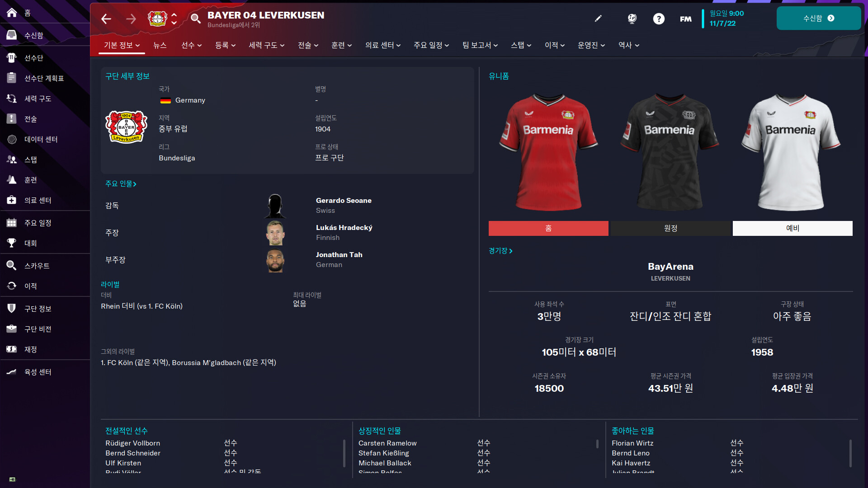Expand the 선수 dropdown menu
Screen dimensions: 868x488
coord(191,45)
